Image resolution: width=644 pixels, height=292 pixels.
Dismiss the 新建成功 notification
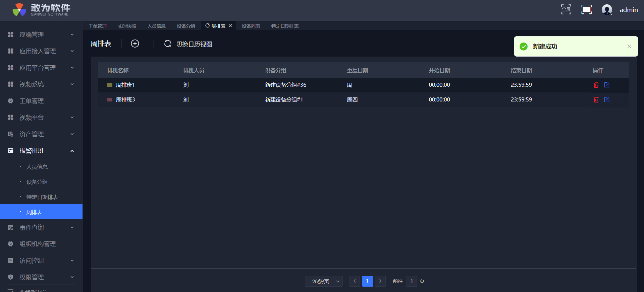(629, 47)
